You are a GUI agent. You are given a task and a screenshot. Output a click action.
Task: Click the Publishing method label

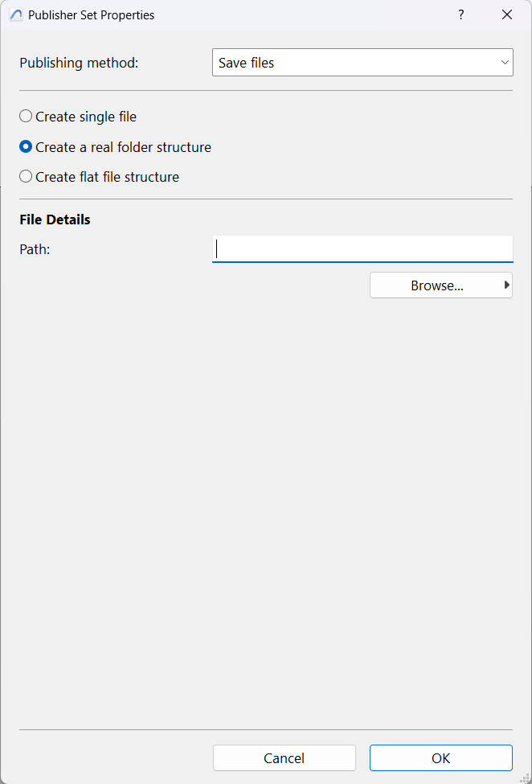[x=79, y=63]
